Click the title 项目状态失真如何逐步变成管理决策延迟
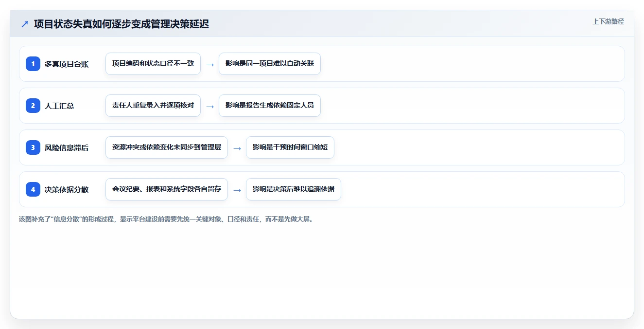 122,24
